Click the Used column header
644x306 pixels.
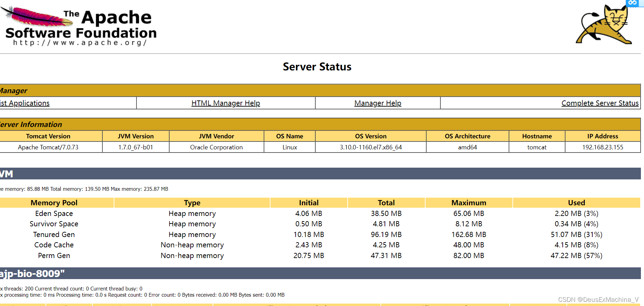576,203
